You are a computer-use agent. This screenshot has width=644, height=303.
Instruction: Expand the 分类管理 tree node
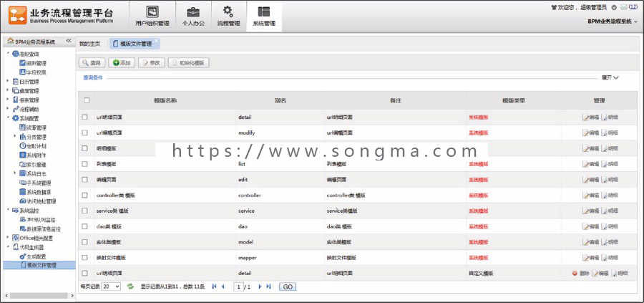point(14,137)
